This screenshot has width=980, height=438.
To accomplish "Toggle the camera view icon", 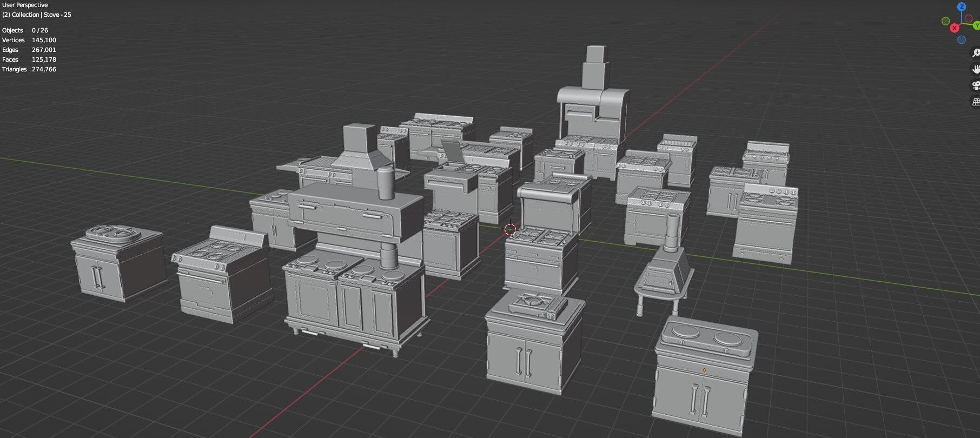I will tap(976, 85).
